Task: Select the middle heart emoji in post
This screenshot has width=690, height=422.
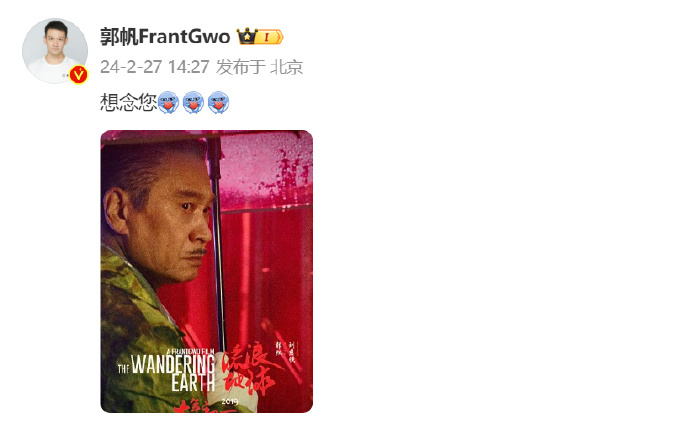Action: [193, 103]
